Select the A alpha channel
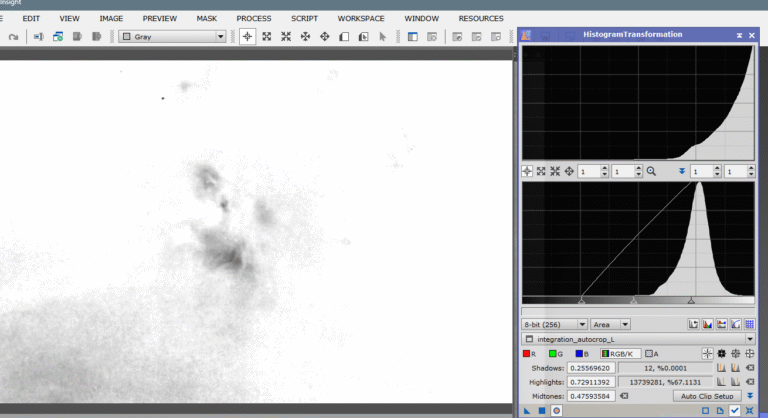 [651, 353]
